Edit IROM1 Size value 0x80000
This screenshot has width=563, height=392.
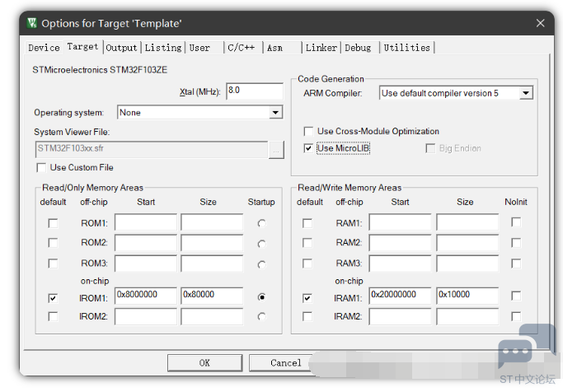coord(212,296)
